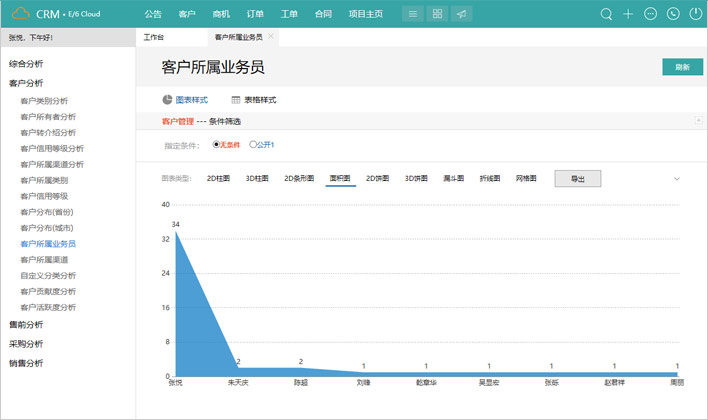
Task: Close the 客户所属业务员 tab
Action: [x=271, y=37]
